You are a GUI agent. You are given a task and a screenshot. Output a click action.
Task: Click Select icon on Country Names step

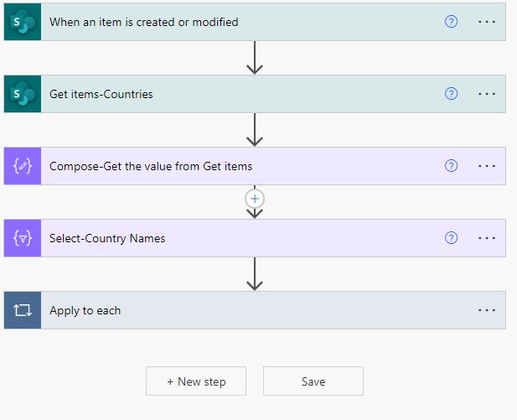pyautogui.click(x=23, y=238)
